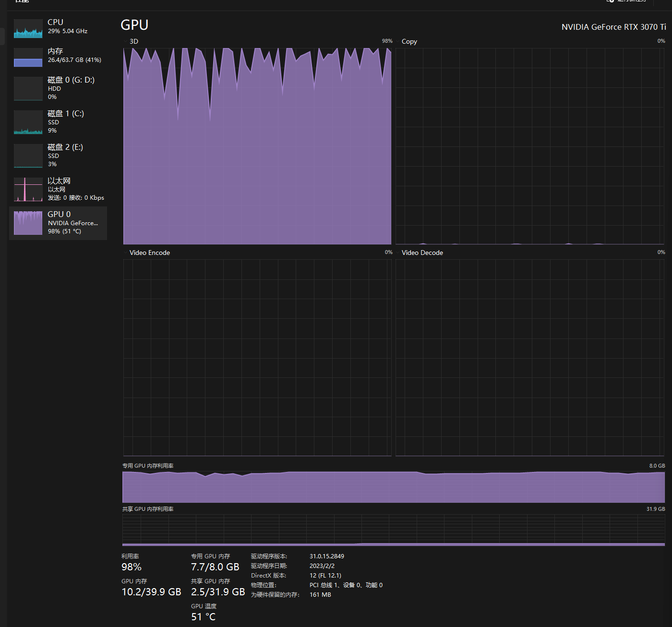Image resolution: width=672 pixels, height=627 pixels.
Task: Click the GPU 内存 stat label
Action: (x=134, y=581)
